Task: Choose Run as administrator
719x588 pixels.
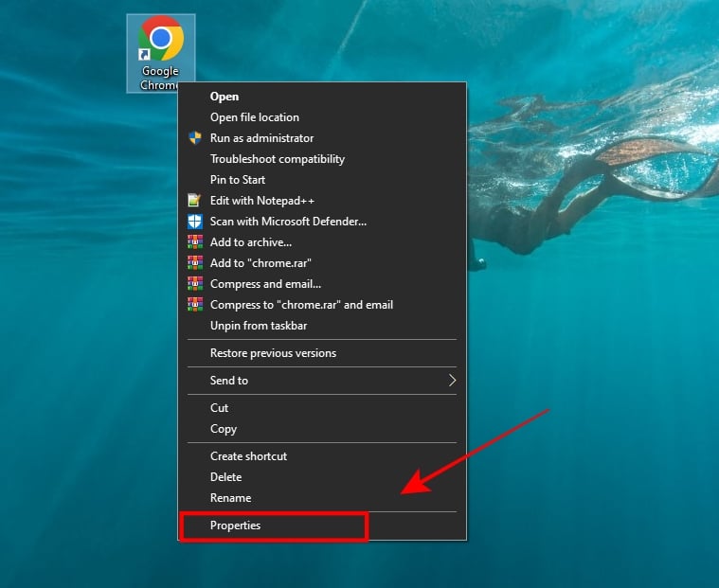Action: [322, 138]
